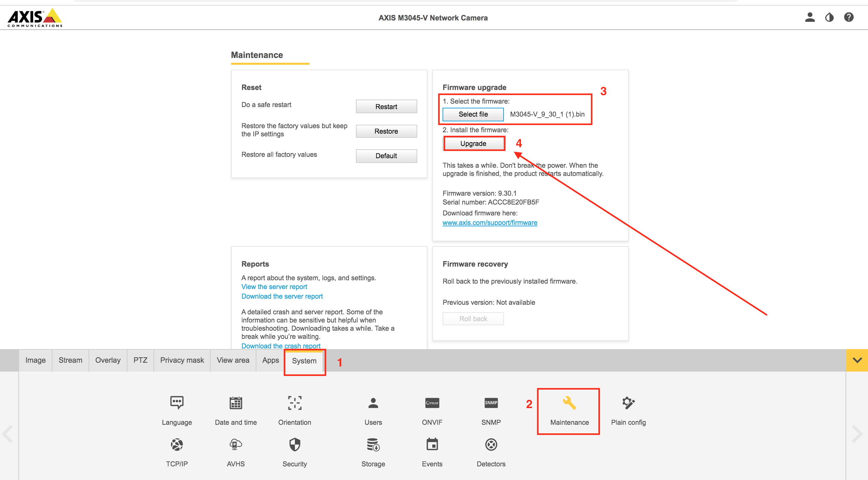Toggle the contrast theme icon
868x480 pixels.
(x=829, y=17)
